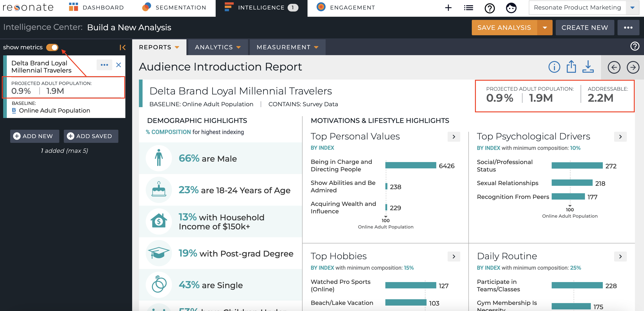The width and height of the screenshot is (644, 311).
Task: Click Top Personal Values 'BY INDEX' label
Action: point(322,148)
